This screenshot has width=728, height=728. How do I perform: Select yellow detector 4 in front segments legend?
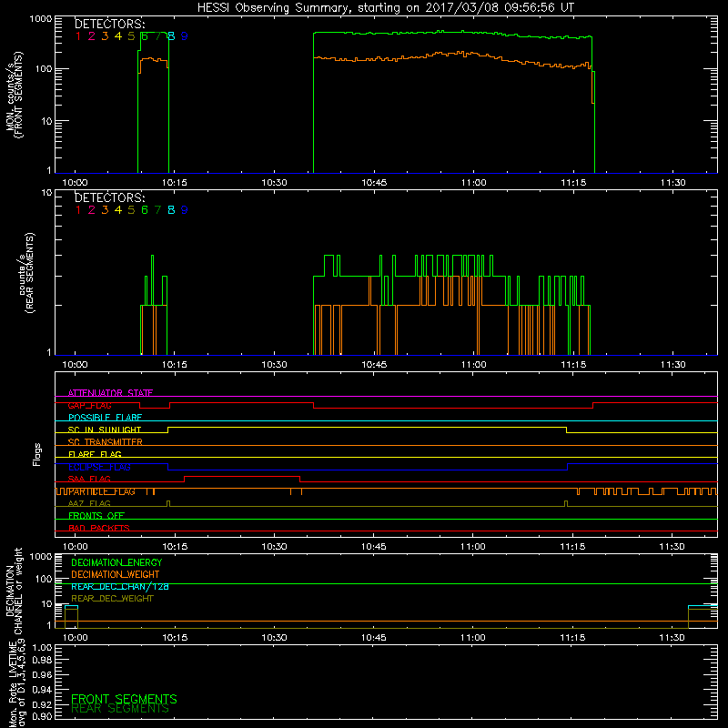(x=118, y=36)
